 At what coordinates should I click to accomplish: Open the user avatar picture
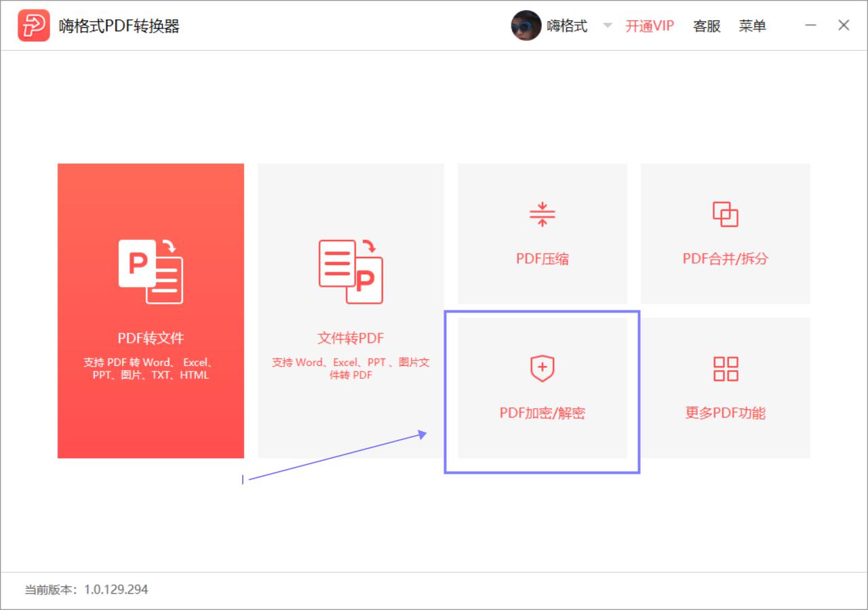(x=526, y=25)
